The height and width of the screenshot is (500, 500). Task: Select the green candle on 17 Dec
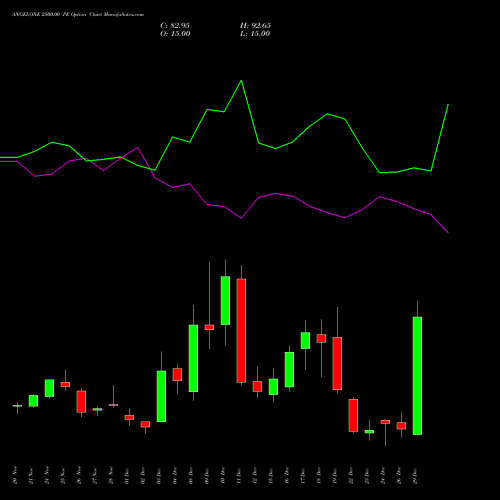305,340
